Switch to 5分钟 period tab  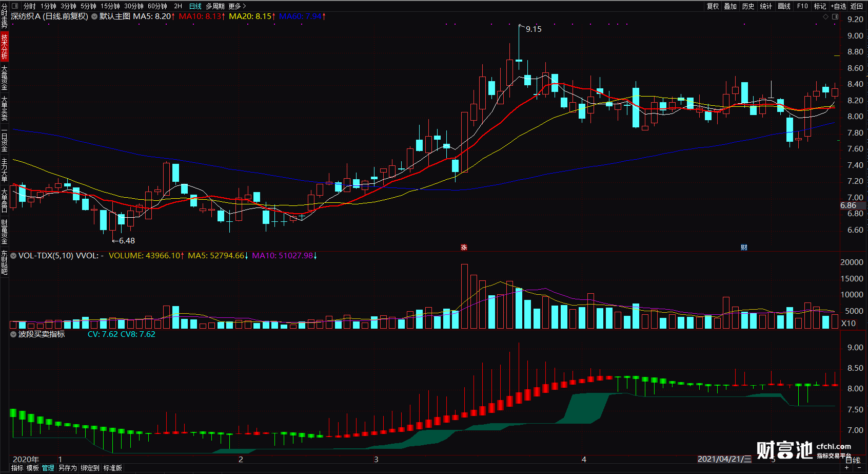coord(88,6)
